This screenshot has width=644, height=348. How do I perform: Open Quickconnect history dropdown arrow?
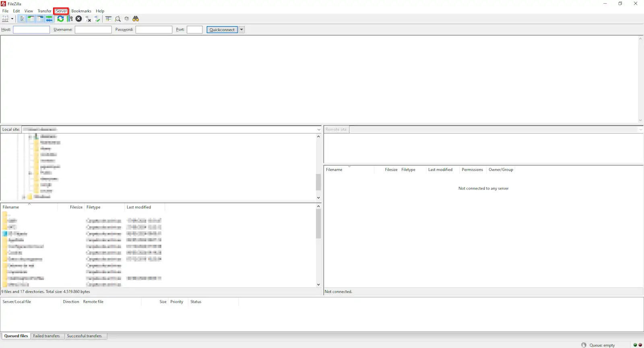point(242,30)
